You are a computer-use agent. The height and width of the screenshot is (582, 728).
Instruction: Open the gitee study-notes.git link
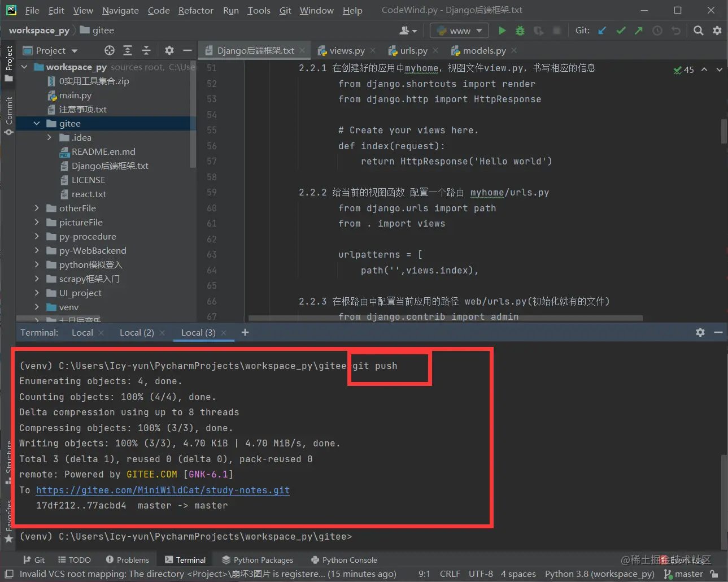(x=163, y=490)
